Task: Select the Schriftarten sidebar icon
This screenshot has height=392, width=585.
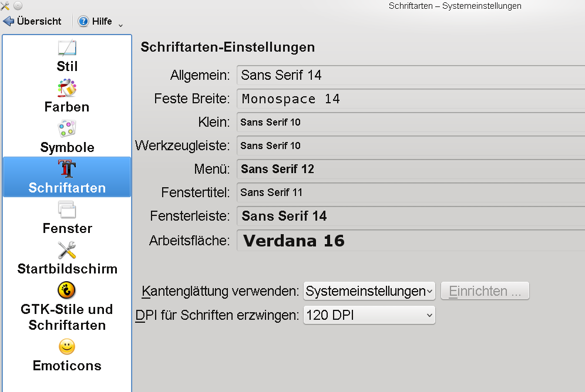Action: (x=67, y=170)
